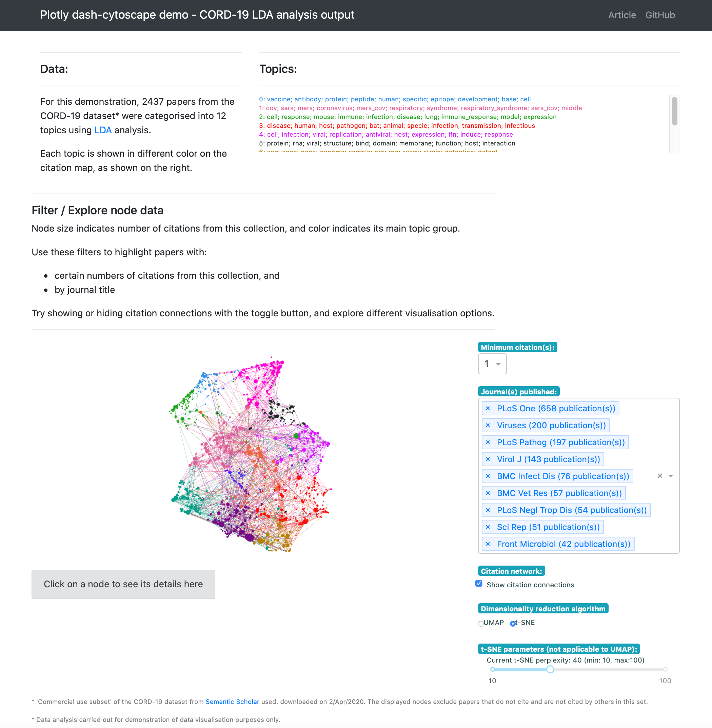The width and height of the screenshot is (712, 728).
Task: Remove Viruses journal tag
Action: [x=488, y=425]
